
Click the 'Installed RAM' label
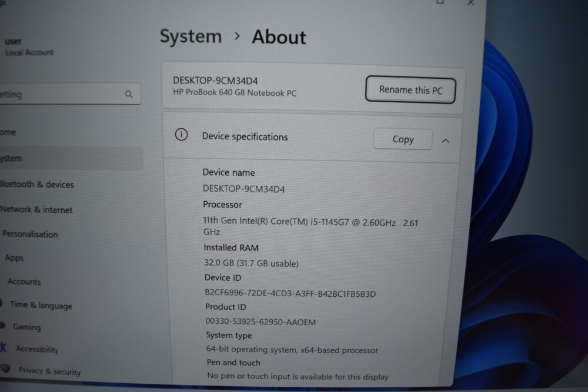tap(231, 247)
